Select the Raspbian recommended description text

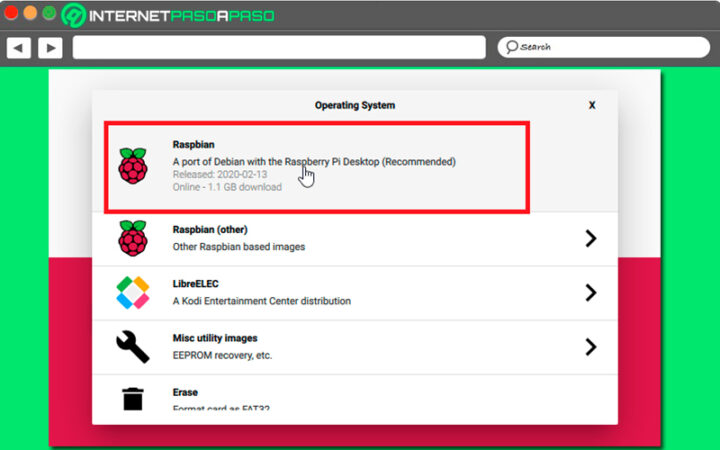tap(313, 161)
